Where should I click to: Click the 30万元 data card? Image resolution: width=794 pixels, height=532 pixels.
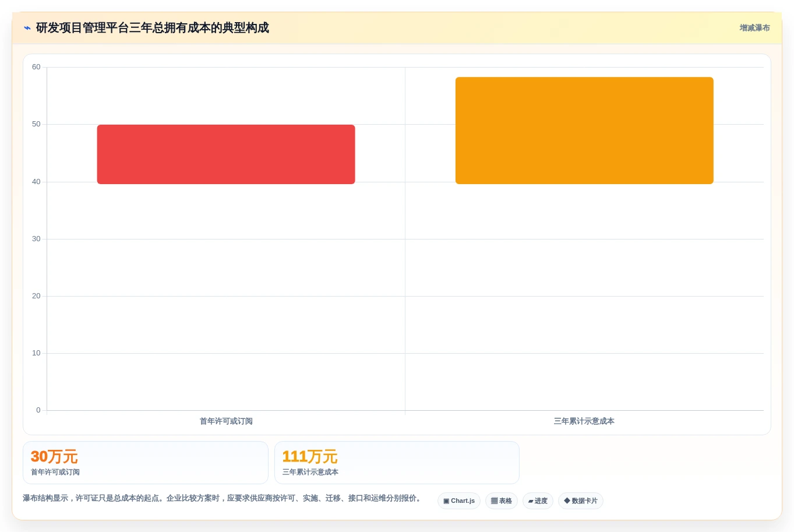146,463
